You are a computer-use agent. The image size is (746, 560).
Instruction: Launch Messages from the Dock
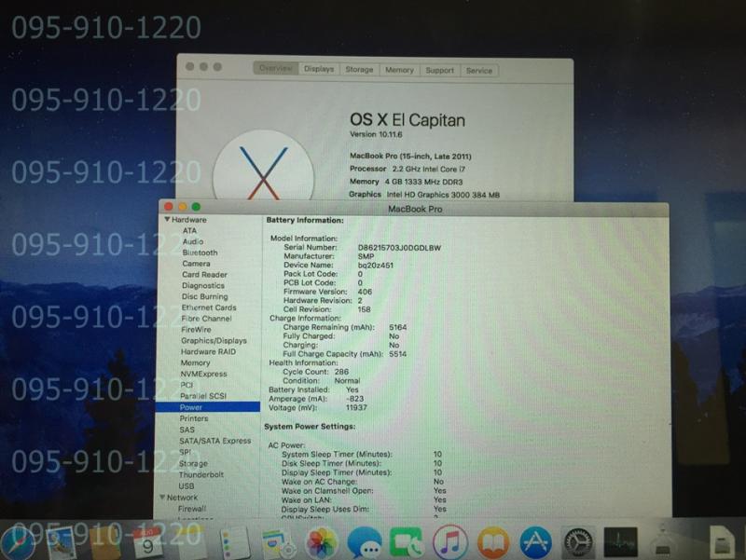[x=365, y=542]
